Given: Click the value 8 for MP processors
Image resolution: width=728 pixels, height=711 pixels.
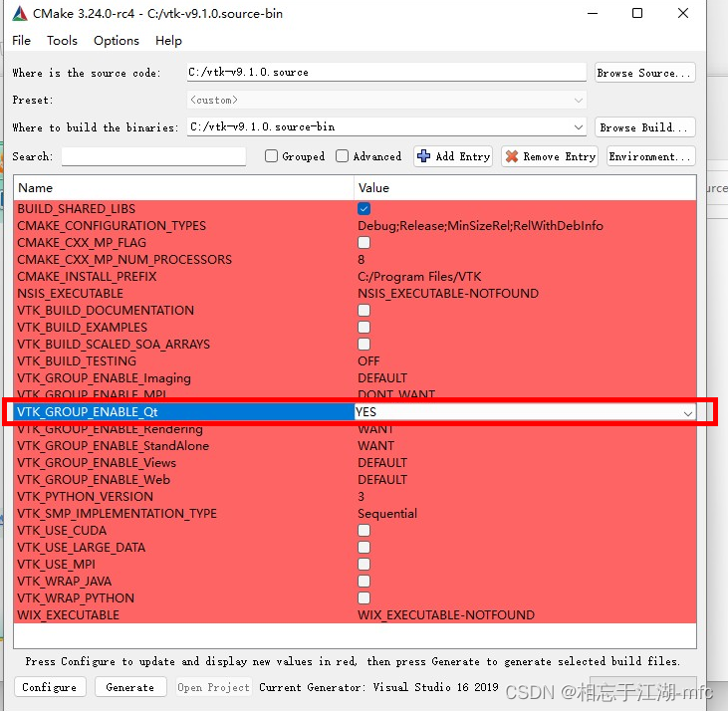Looking at the screenshot, I should click(x=362, y=260).
